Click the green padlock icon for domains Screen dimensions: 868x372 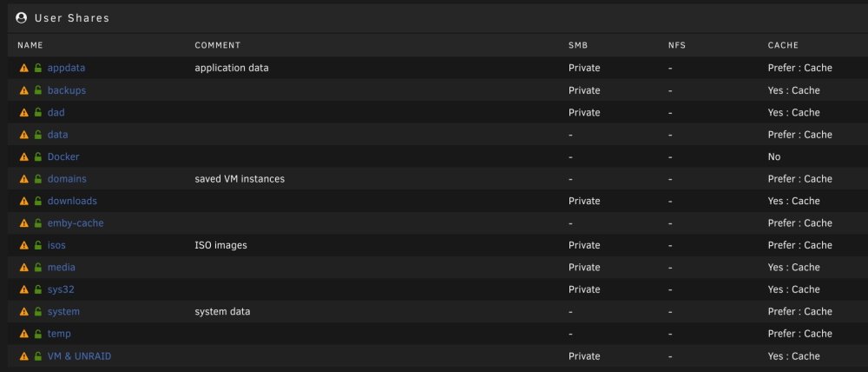click(37, 178)
